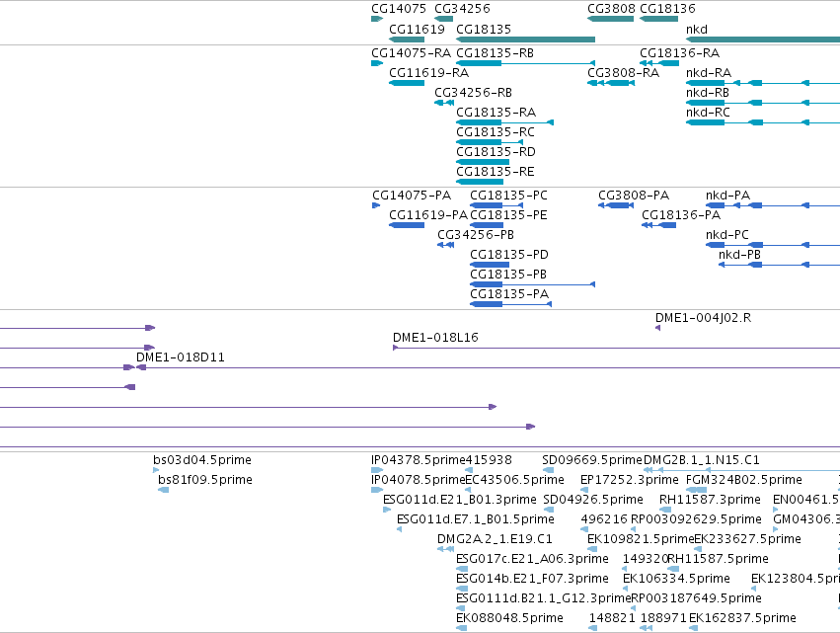840x633 pixels.
Task: Select EST label EK233627.5prime
Action: (x=747, y=540)
